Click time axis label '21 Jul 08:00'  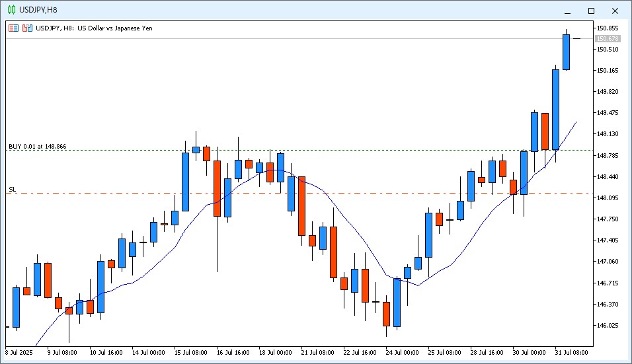[317, 353]
